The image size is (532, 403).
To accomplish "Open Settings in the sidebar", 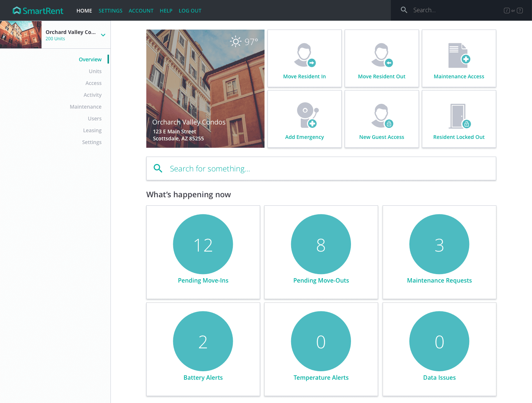I will coord(92,142).
